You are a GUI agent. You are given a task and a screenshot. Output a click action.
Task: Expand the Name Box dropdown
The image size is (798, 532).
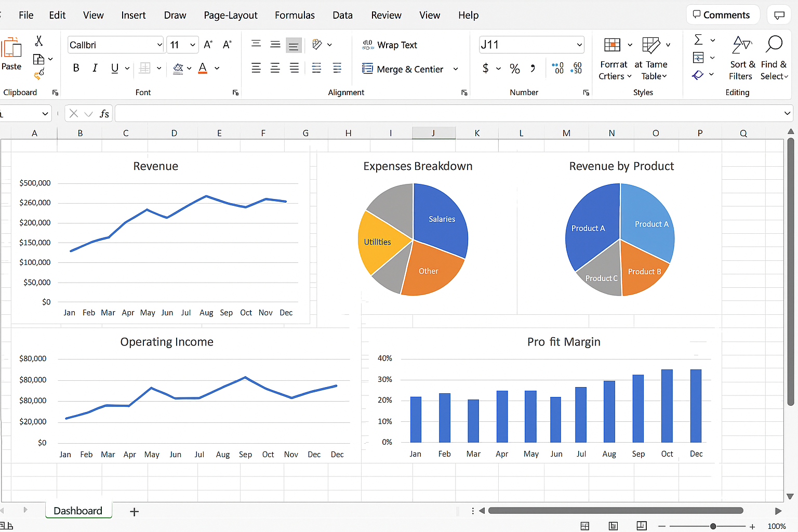45,113
